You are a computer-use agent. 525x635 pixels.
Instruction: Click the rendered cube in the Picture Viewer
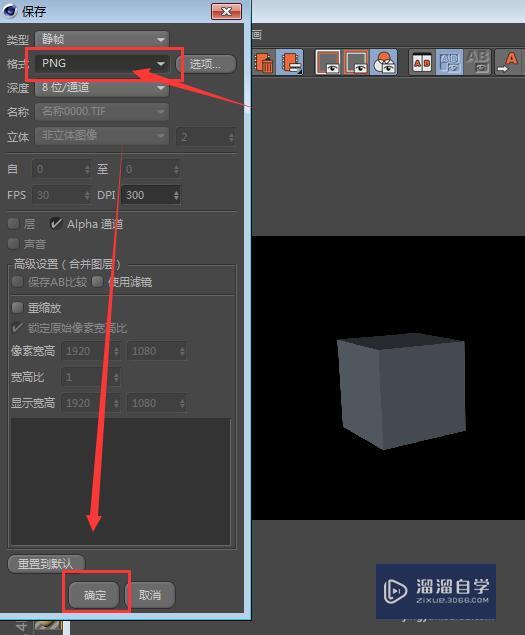pos(401,391)
